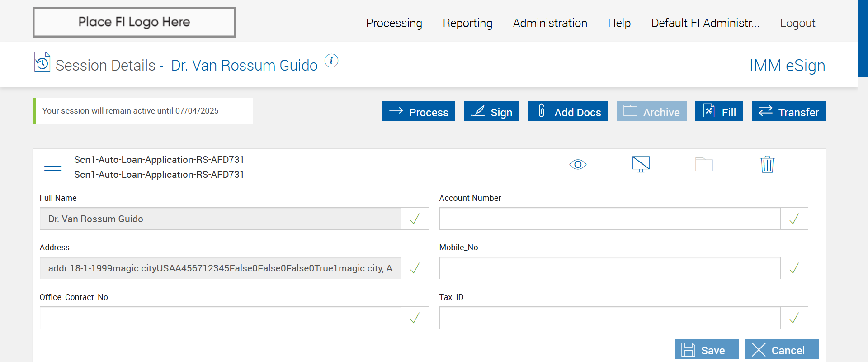Toggle the Address field checkmark
This screenshot has width=868, height=362.
415,268
